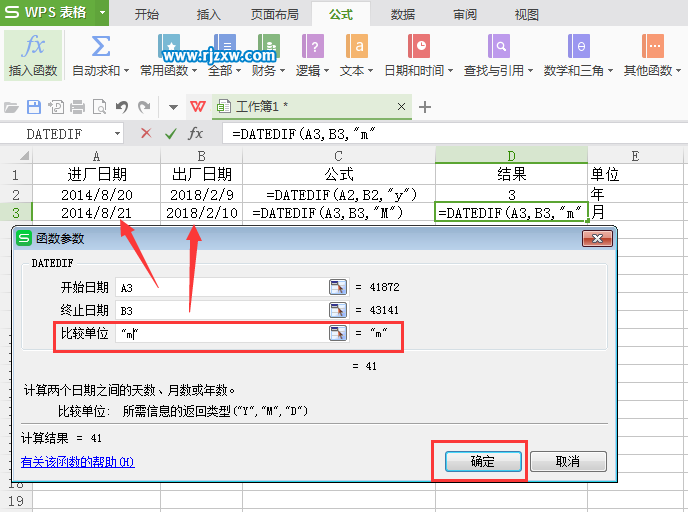
Task: Click range selector icon for 终止日期
Action: pos(338,310)
